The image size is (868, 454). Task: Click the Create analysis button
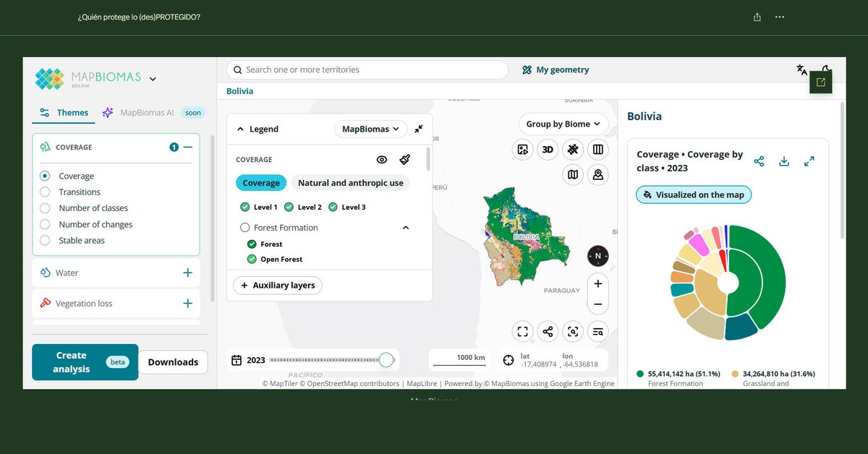pos(85,362)
